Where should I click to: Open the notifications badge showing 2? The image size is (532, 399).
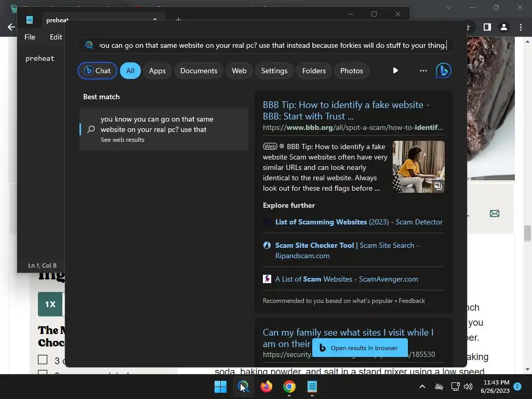[x=517, y=387]
